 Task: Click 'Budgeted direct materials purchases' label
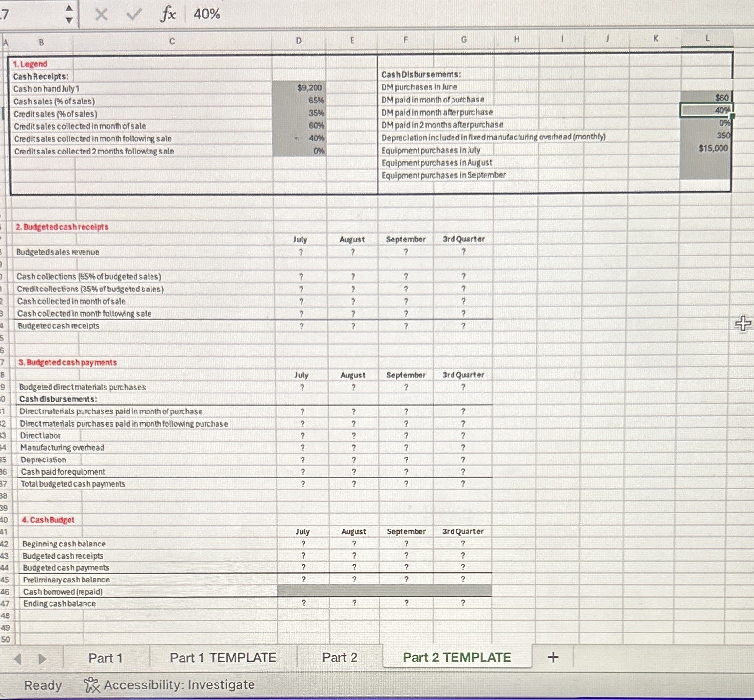(x=83, y=387)
